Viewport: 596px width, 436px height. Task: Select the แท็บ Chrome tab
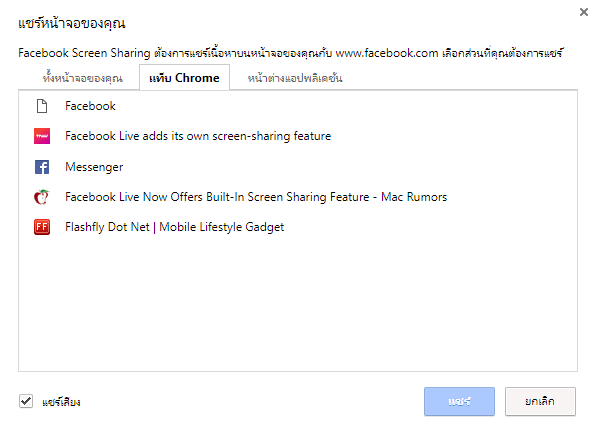click(x=184, y=78)
